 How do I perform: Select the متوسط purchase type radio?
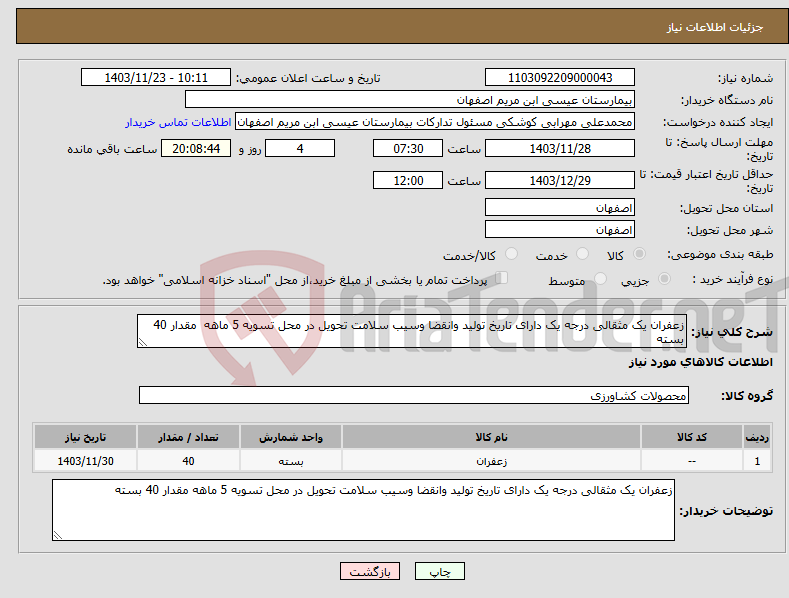coord(600,278)
